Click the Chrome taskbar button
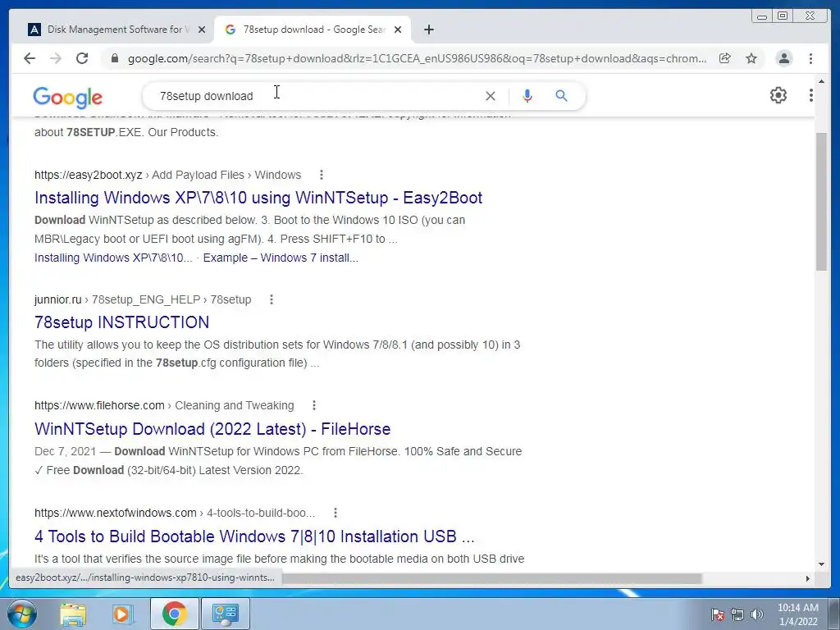840x630 pixels. pos(174,614)
